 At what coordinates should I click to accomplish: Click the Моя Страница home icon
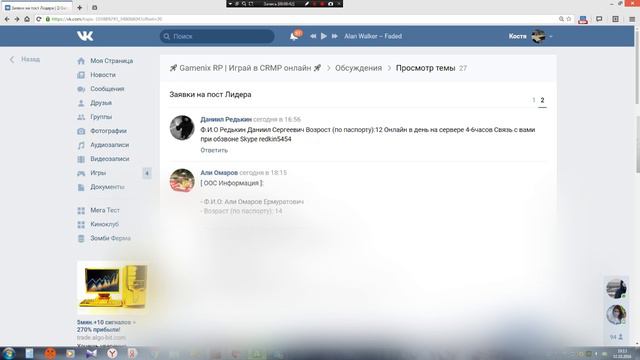point(81,61)
